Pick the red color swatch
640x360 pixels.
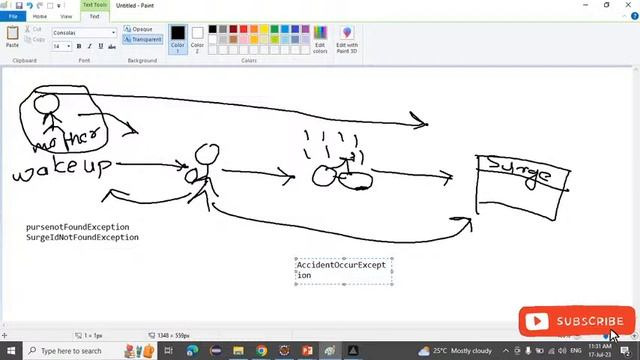244,29
